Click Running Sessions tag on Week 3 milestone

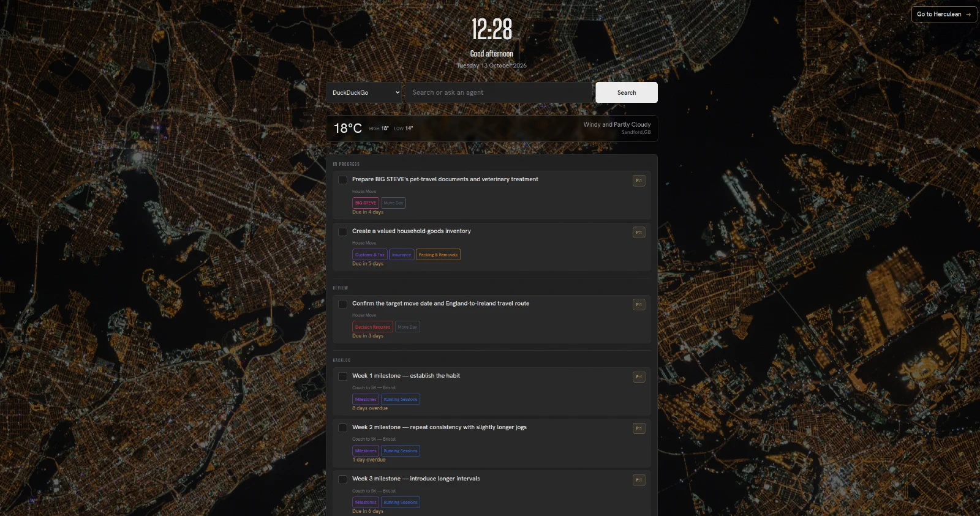click(401, 502)
